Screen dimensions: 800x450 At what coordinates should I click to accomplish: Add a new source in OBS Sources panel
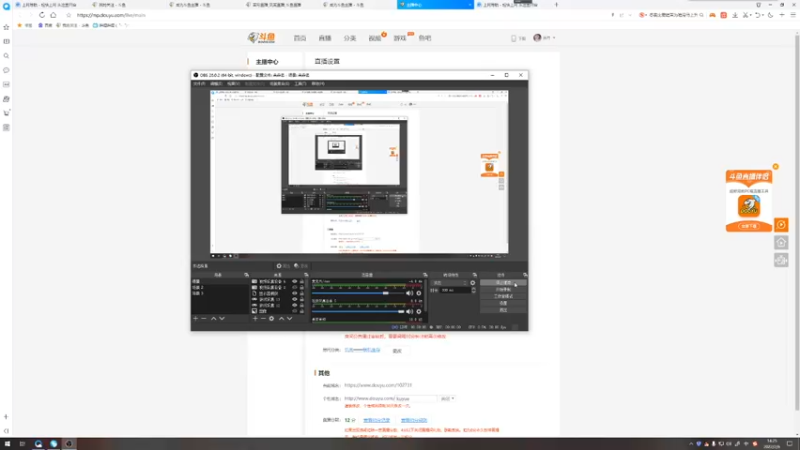point(255,318)
